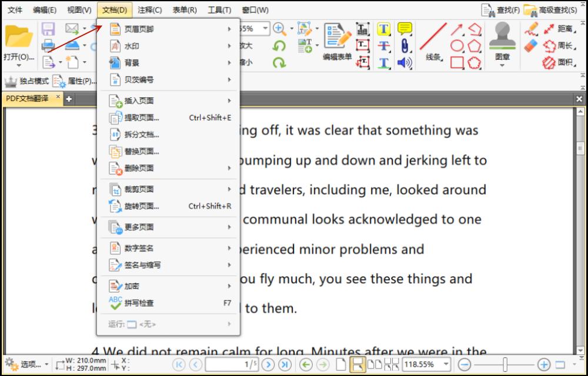
Task: Choose 提取页面 from the menu
Action: [x=168, y=117]
